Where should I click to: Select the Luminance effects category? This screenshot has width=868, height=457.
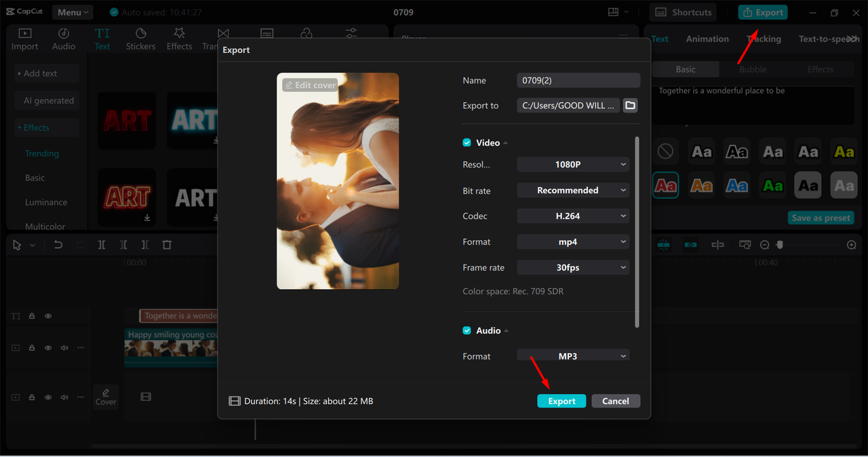pos(46,202)
